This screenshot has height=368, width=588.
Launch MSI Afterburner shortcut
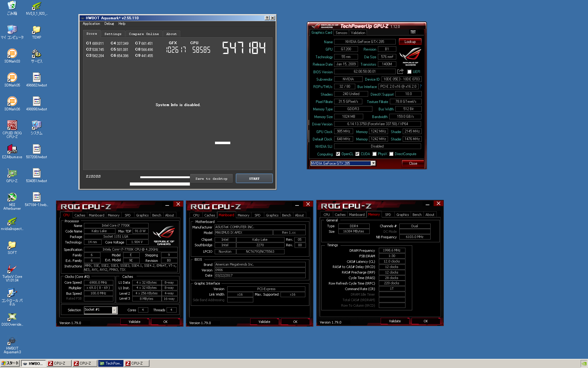coord(12,201)
